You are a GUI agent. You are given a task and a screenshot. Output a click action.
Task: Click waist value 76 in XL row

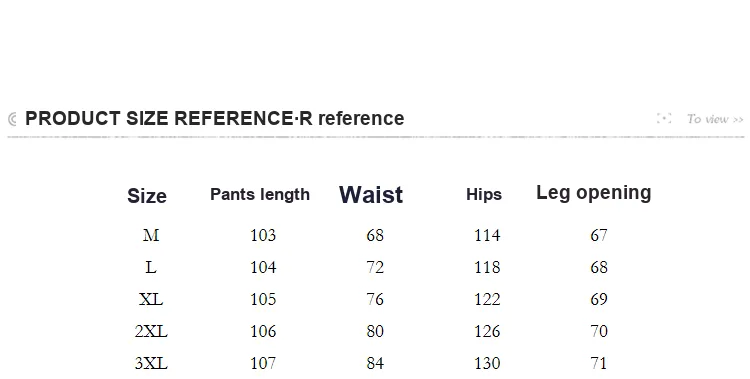(375, 299)
